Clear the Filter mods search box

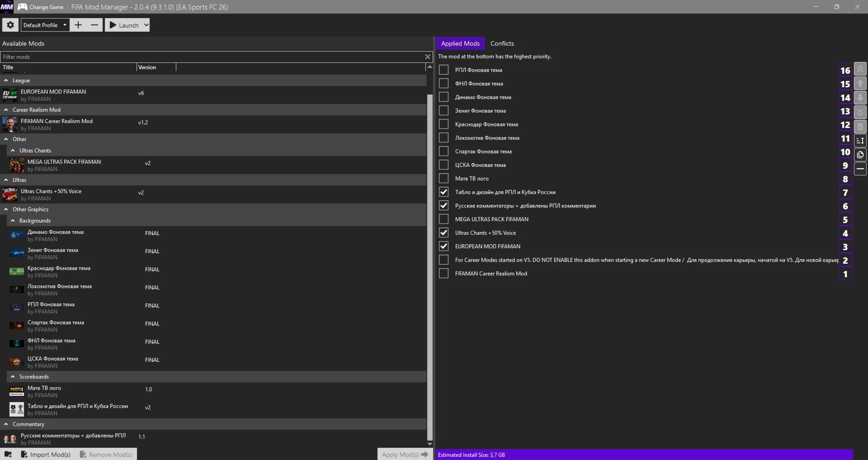coord(428,57)
